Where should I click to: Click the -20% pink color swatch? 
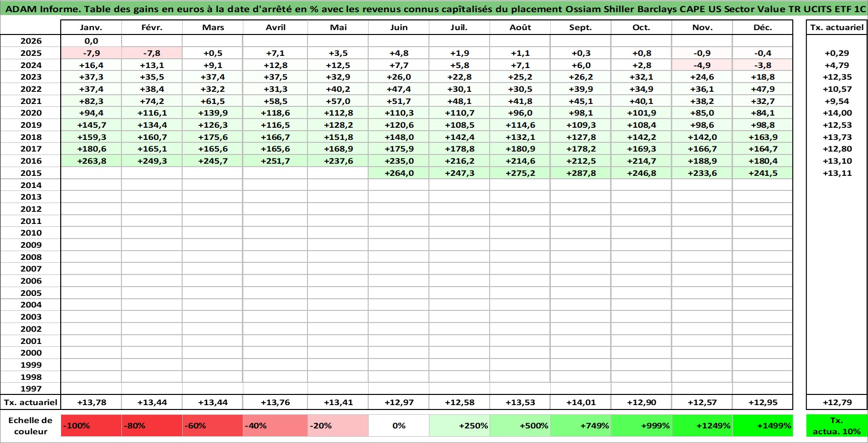pyautogui.click(x=338, y=426)
